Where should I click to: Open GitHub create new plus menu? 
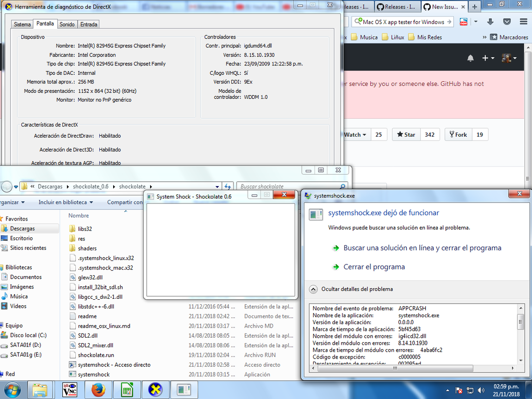[x=488, y=58]
